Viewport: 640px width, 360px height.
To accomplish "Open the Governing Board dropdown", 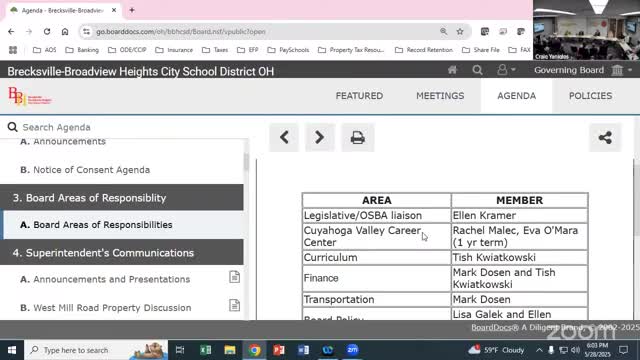I will click(x=583, y=70).
